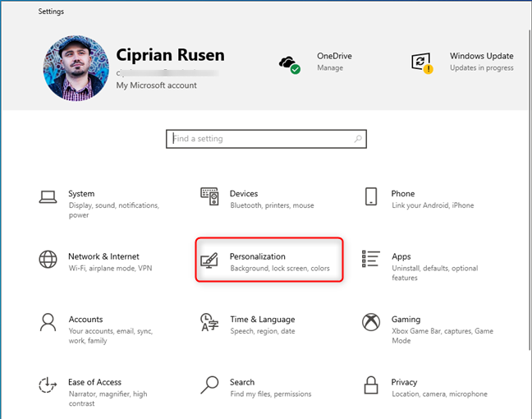
Task: Open the Phone settings label
Action: 403,194
